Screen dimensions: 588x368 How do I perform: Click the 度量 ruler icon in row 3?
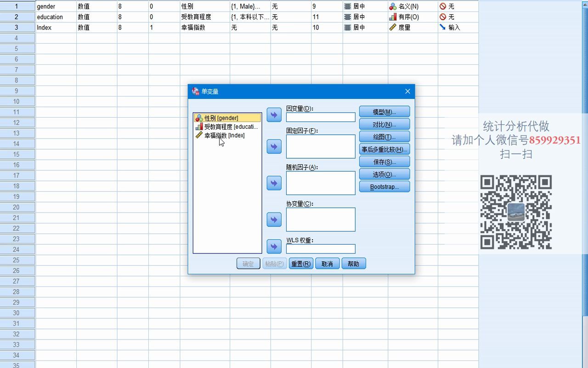tap(393, 28)
